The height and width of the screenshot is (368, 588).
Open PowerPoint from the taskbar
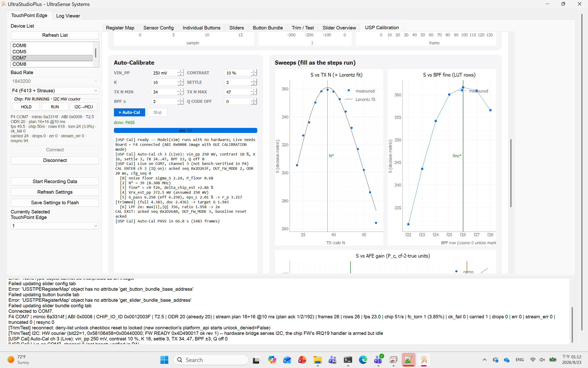click(x=302, y=360)
